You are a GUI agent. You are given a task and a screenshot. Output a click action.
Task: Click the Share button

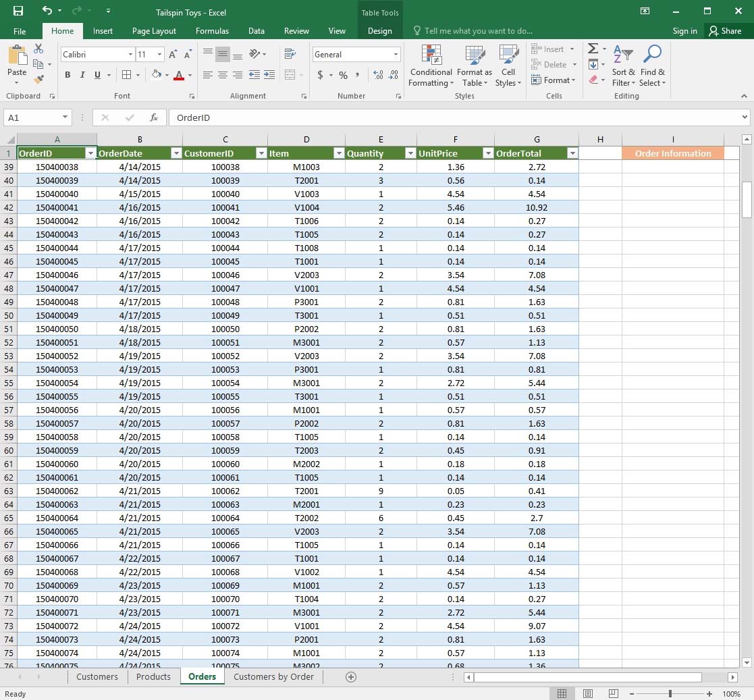coord(725,31)
